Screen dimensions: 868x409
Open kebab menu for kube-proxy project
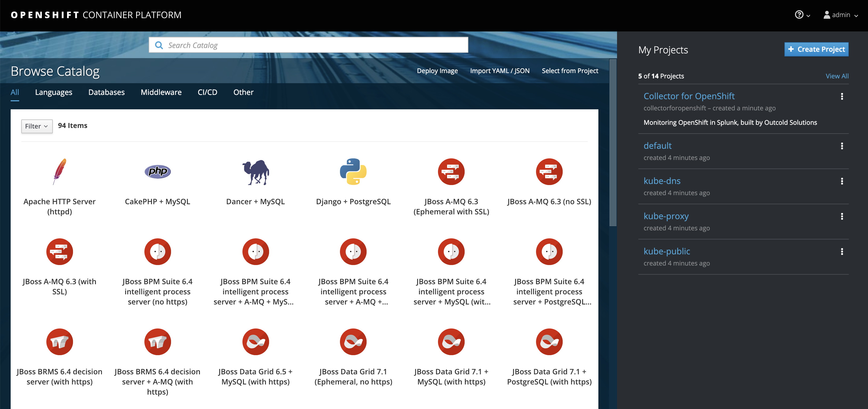pyautogui.click(x=842, y=216)
